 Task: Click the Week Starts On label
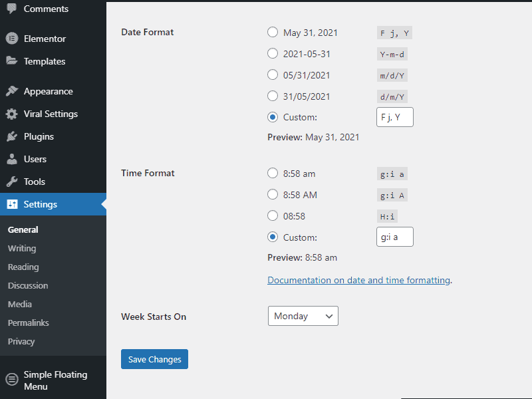click(x=154, y=317)
